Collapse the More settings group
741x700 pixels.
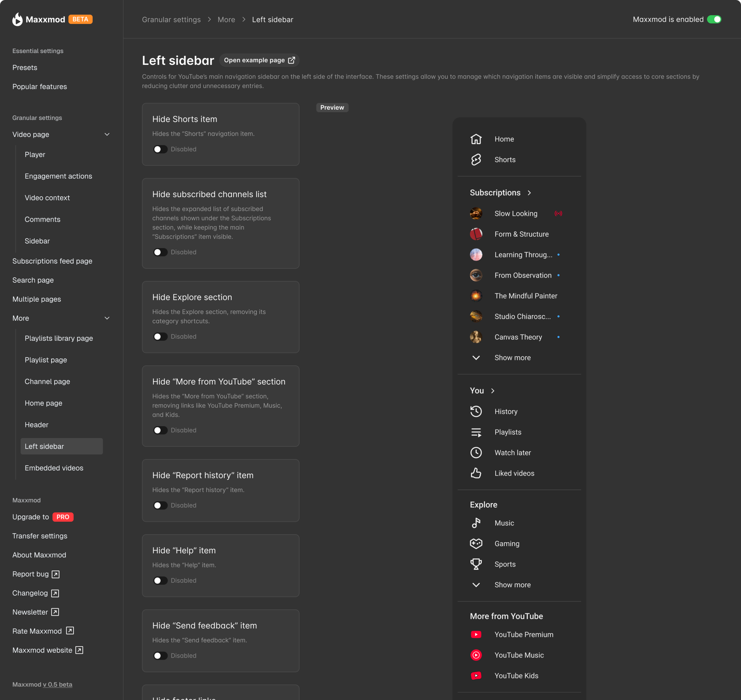107,318
